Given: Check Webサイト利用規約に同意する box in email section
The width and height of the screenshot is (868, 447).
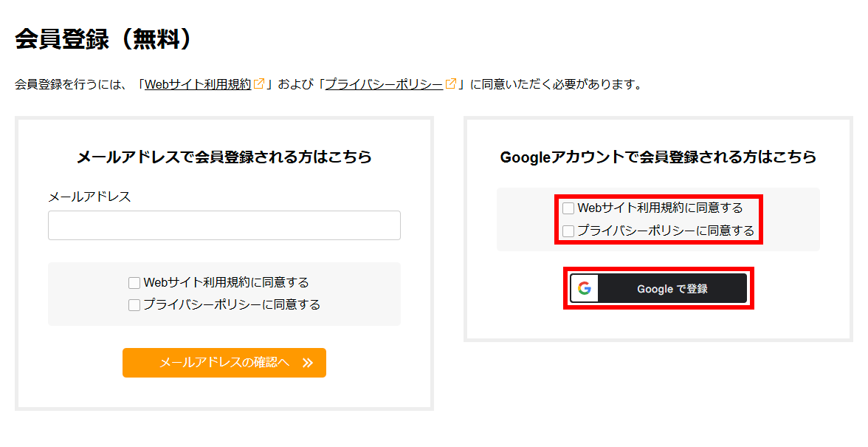Looking at the screenshot, I should pos(134,283).
